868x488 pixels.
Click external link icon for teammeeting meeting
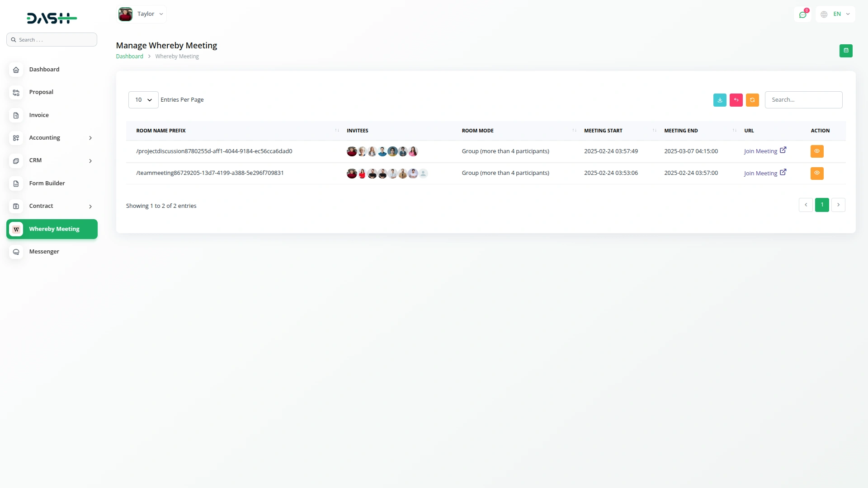(x=783, y=172)
